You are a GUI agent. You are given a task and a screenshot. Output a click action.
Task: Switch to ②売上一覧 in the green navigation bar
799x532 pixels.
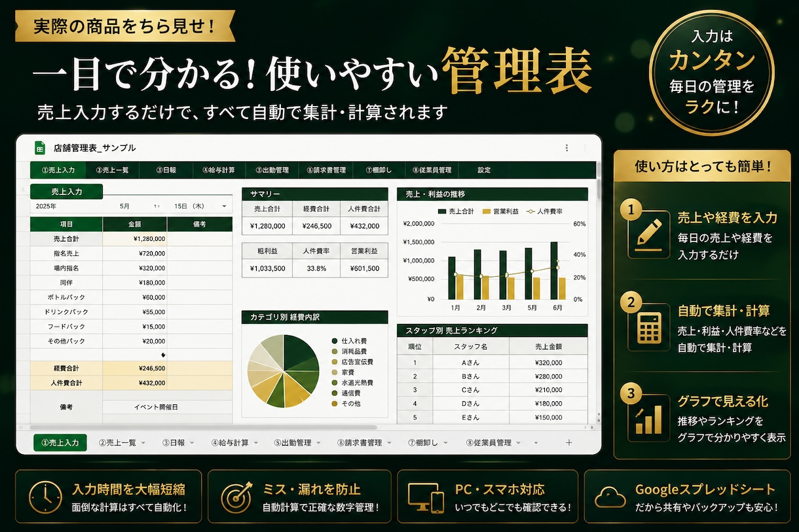pos(112,170)
